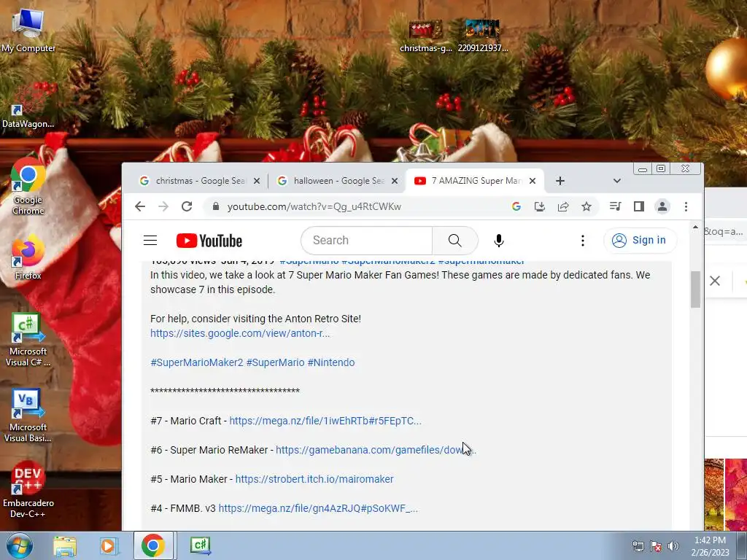Open the Mario Craft mega.nz link
The width and height of the screenshot is (747, 560).
point(325,421)
